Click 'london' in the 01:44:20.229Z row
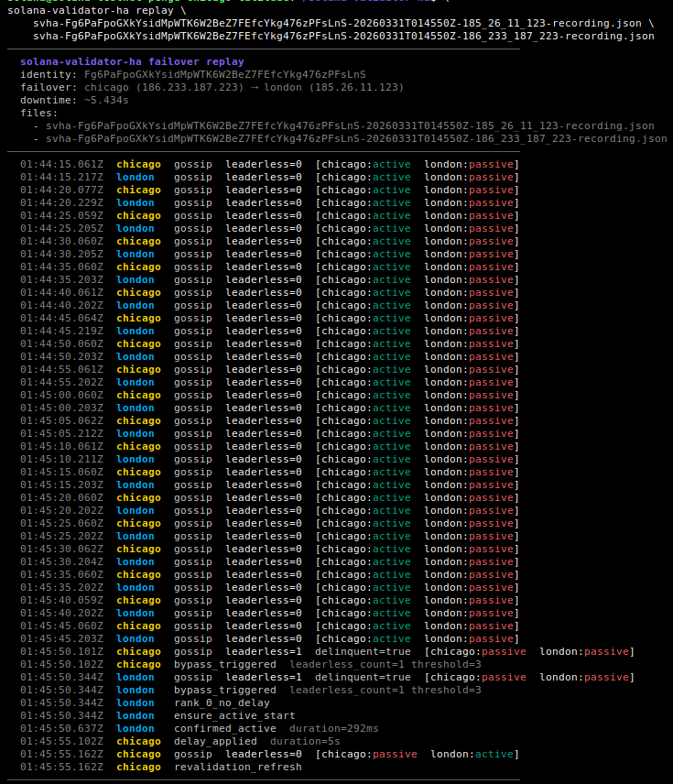The image size is (673, 784). 135,203
